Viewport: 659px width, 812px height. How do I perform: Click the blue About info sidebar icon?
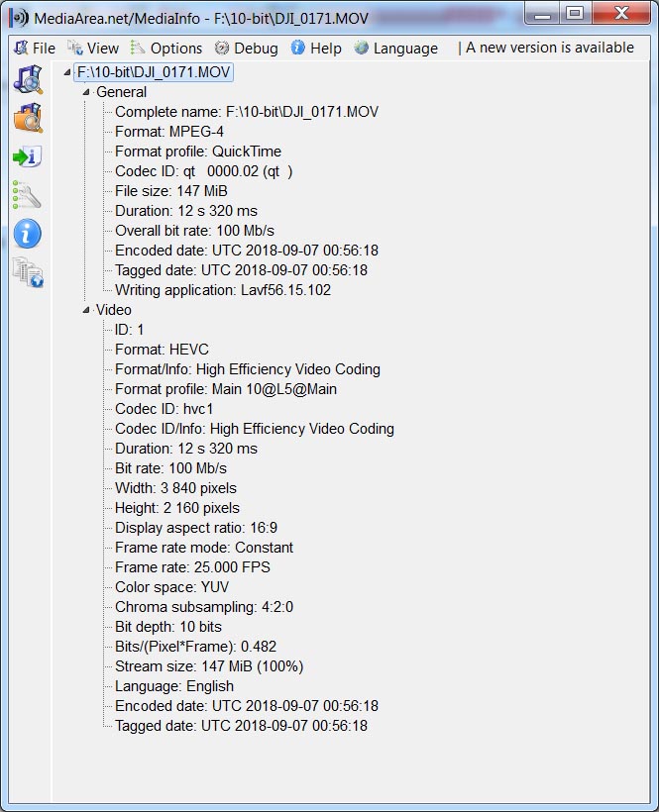[x=28, y=234]
